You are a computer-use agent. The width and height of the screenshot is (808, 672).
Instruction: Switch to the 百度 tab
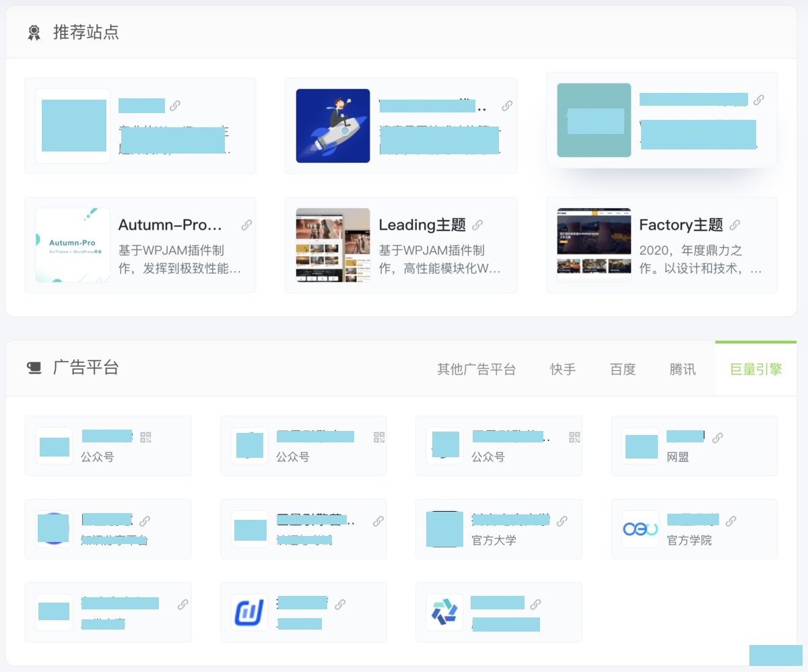(x=622, y=369)
